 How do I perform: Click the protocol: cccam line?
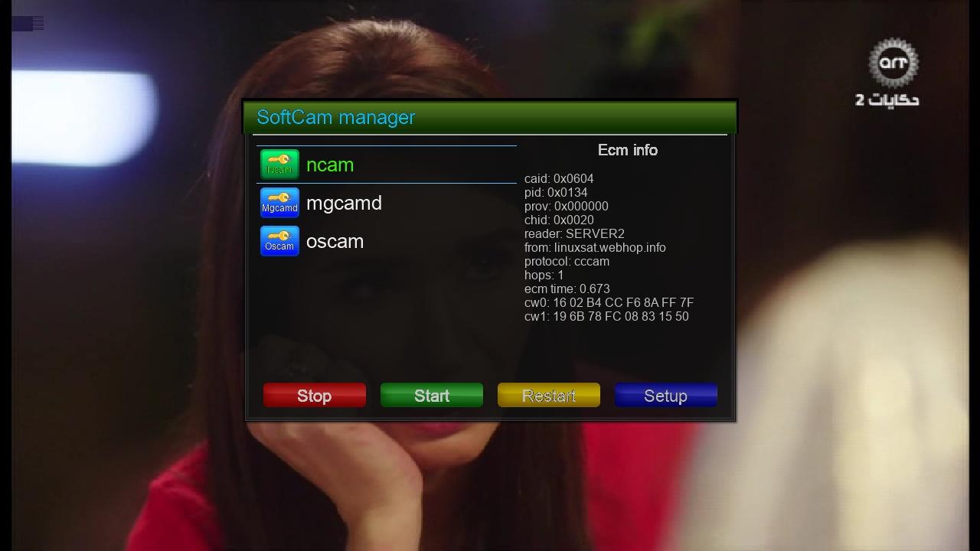(567, 261)
